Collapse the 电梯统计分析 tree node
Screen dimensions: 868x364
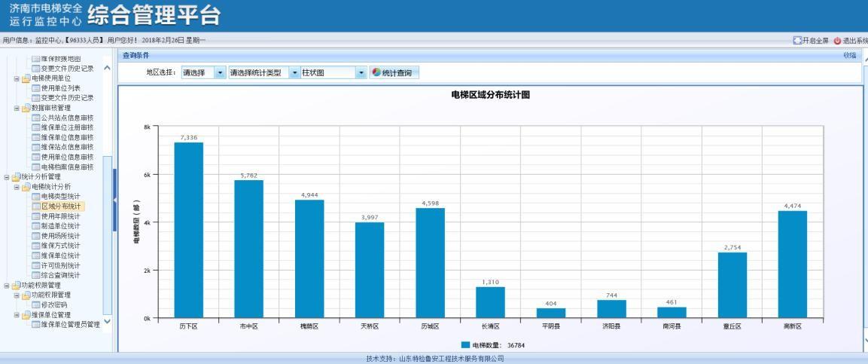[x=18, y=186]
